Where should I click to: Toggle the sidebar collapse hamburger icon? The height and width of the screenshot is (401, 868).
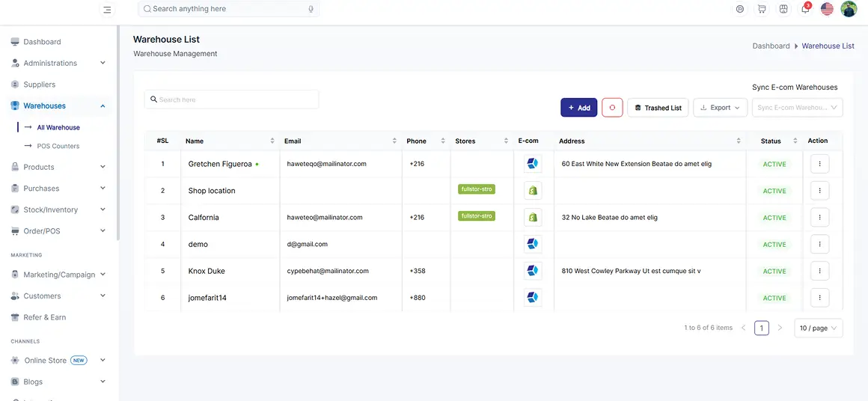coord(107,10)
